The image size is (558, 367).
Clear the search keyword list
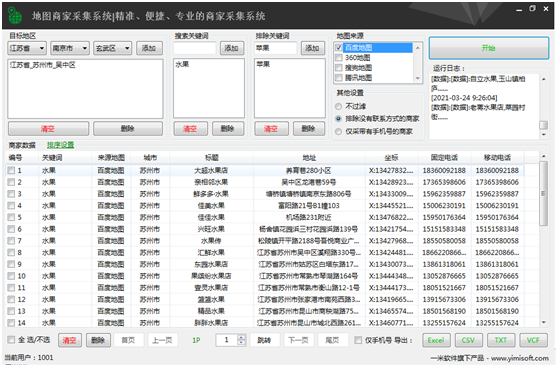tap(190, 129)
